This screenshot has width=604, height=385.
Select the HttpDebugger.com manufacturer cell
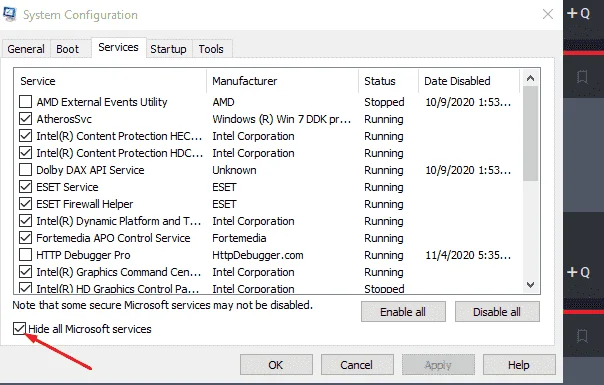[258, 255]
